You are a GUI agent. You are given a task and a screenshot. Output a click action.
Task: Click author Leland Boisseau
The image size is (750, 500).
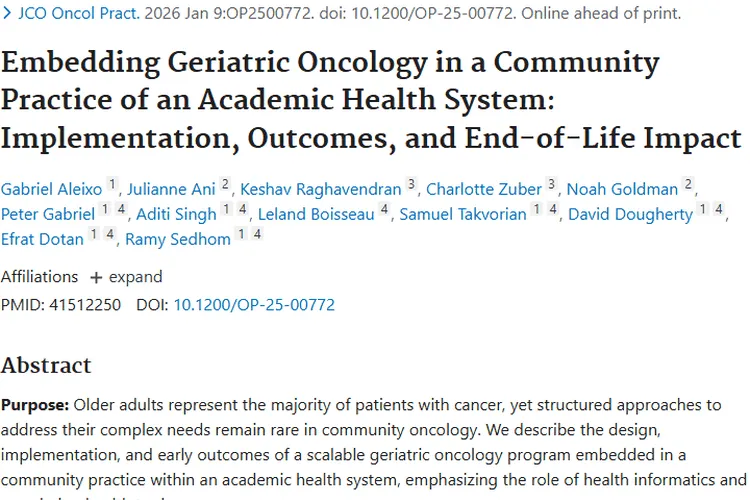coord(315,214)
